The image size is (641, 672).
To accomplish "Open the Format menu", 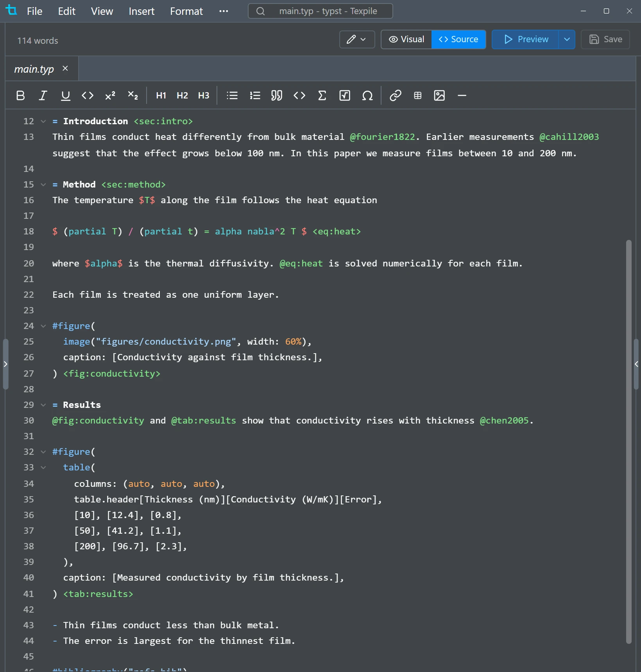I will tap(186, 11).
